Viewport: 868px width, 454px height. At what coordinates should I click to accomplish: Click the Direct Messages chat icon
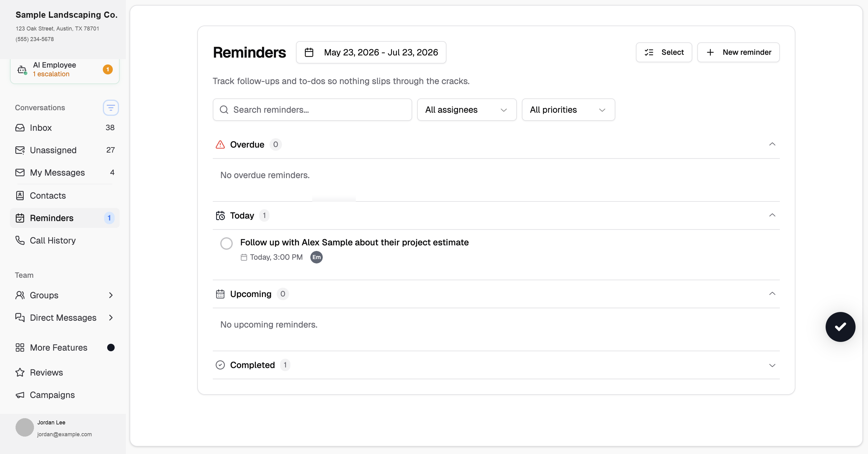click(20, 317)
